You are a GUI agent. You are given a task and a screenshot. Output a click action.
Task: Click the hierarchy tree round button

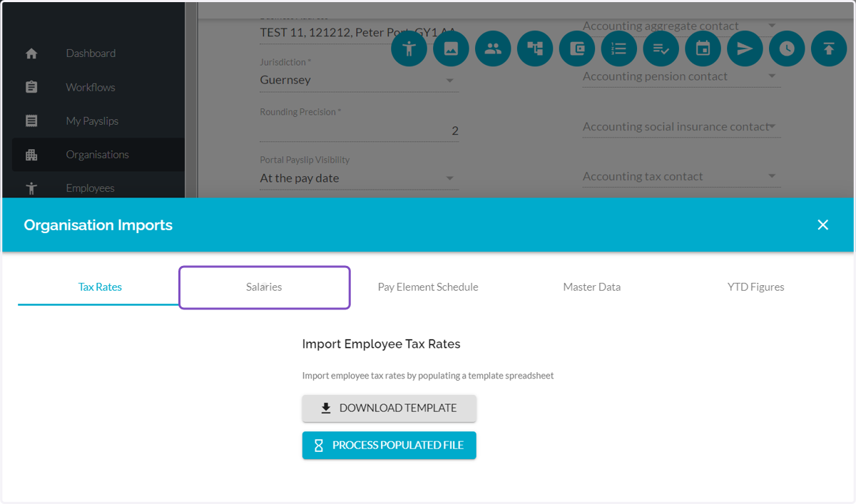pos(535,48)
